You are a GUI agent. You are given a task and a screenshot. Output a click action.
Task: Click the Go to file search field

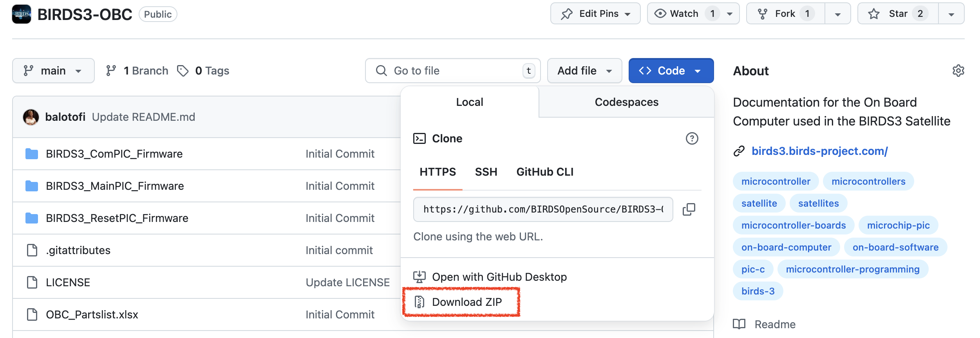coord(453,71)
